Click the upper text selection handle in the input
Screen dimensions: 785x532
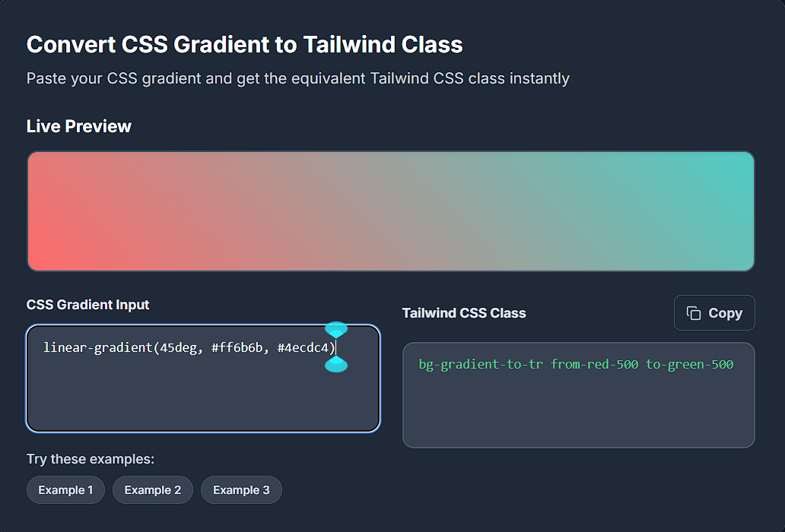click(x=337, y=330)
